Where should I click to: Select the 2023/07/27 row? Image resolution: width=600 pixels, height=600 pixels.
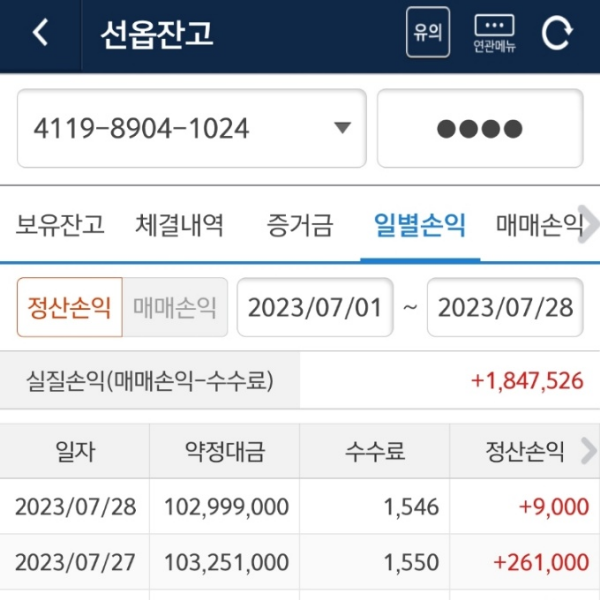[300, 563]
